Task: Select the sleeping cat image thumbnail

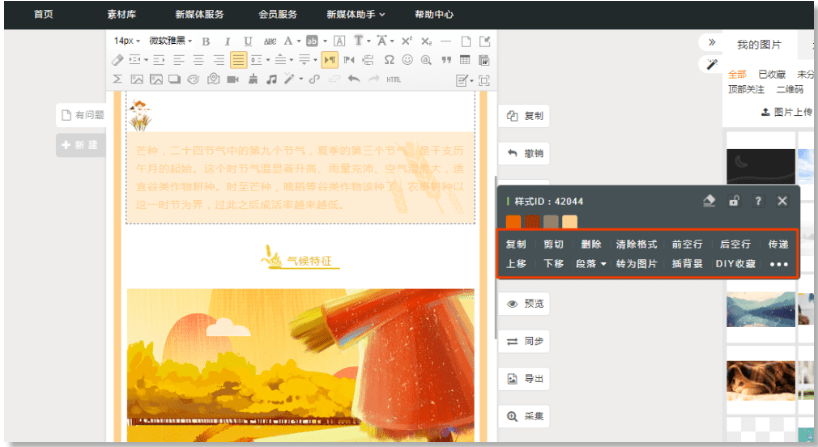Action: (x=761, y=380)
